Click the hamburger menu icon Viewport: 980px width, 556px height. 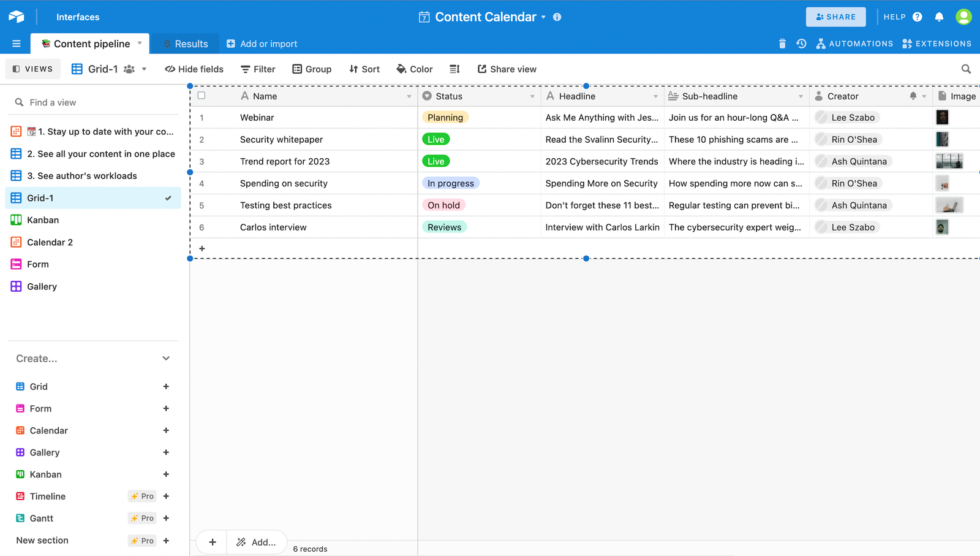tap(17, 44)
